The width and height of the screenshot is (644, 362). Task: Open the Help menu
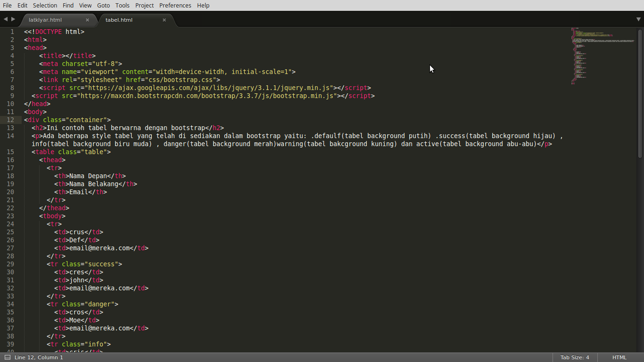[x=203, y=5]
